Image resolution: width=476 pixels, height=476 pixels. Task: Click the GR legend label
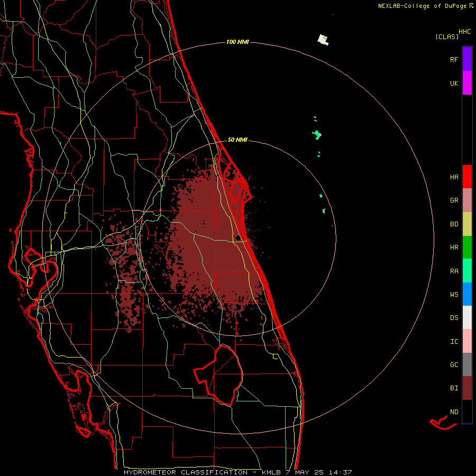[454, 200]
